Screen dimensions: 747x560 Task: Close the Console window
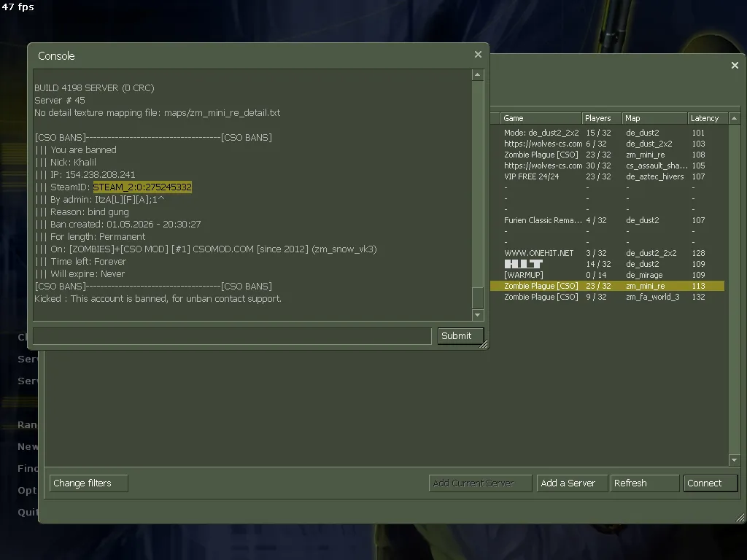pos(478,55)
